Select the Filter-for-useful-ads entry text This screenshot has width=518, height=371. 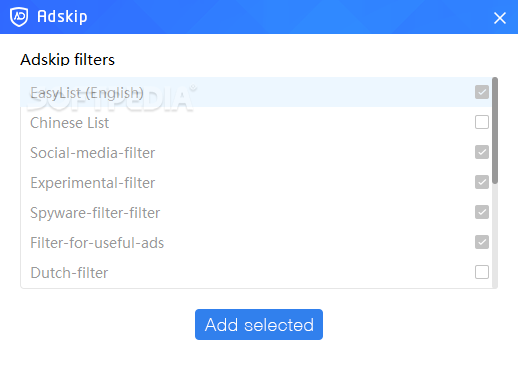[x=97, y=243]
